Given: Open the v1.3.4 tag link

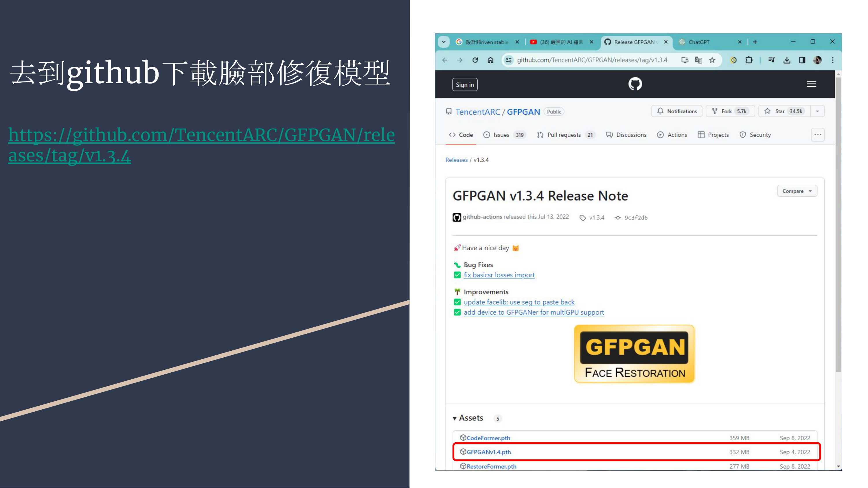Looking at the screenshot, I should tap(592, 218).
